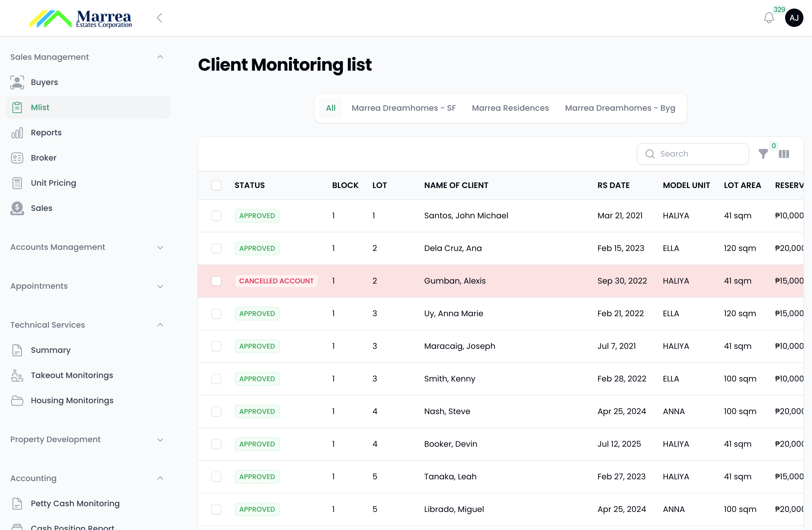The height and width of the screenshot is (530, 812).
Task: Select all rows via header checkbox
Action: (217, 185)
